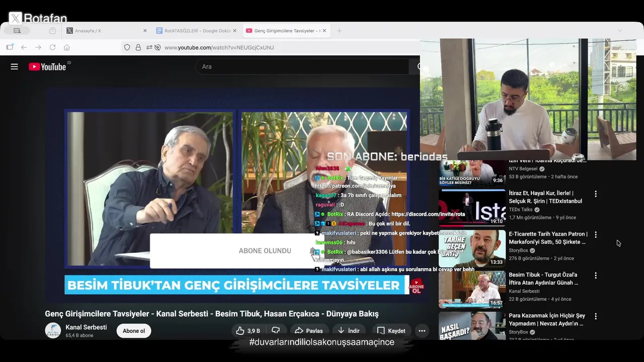Like the video with thumbs-up 3,9 B
Viewport: 644px width, 362px height.
coord(250,331)
